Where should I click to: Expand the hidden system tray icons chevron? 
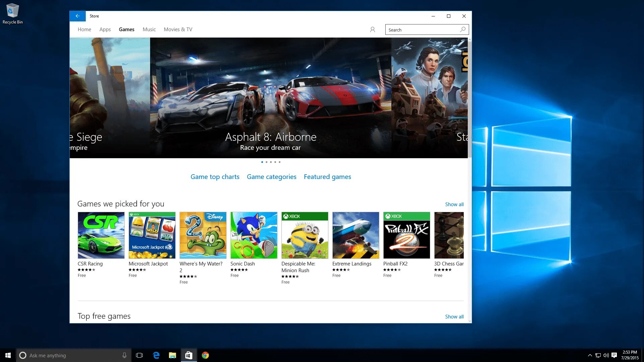click(590, 355)
